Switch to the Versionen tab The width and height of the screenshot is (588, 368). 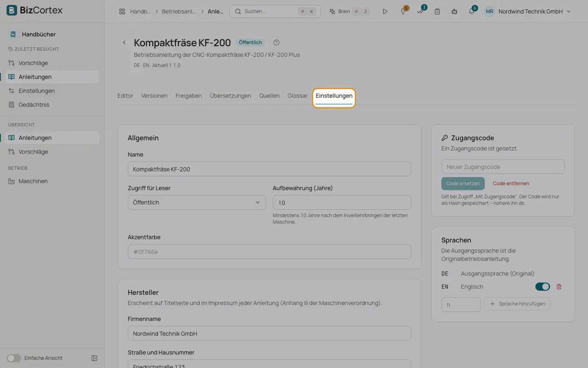(154, 96)
